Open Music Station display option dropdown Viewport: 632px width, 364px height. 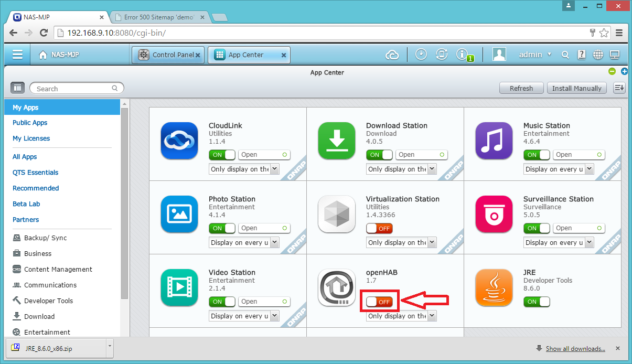click(559, 169)
